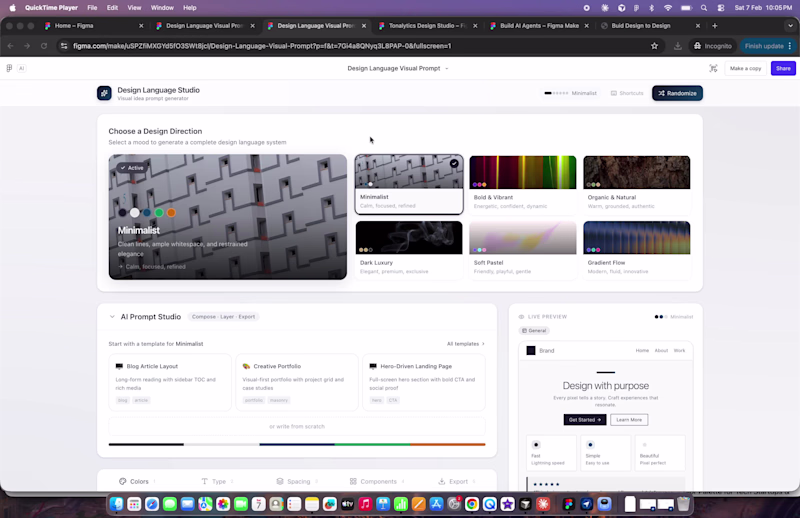
Task: Switch to the Export tab
Action: click(457, 481)
